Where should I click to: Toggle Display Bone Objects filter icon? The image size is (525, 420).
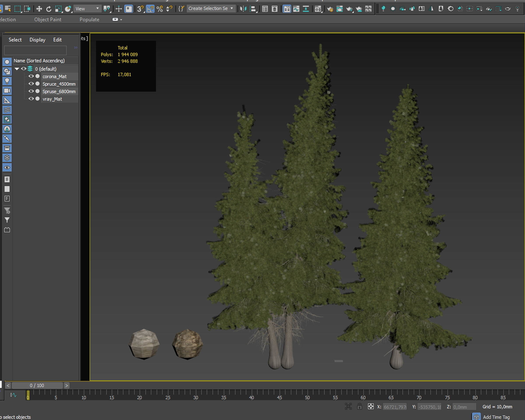(7, 138)
